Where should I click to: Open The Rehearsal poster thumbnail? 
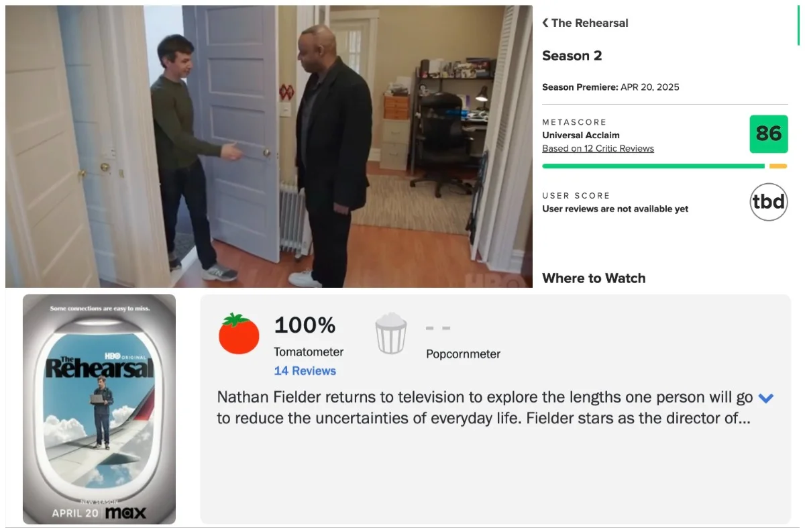coord(99,409)
